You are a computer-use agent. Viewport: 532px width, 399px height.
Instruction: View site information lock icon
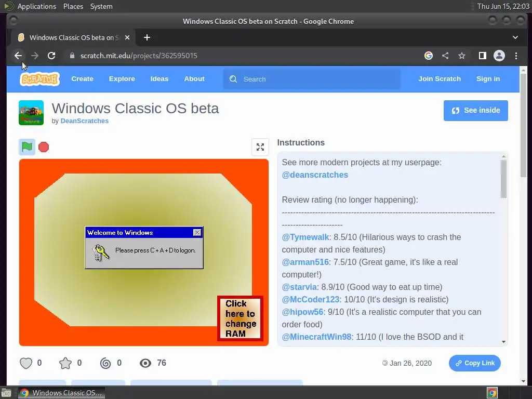(72, 55)
